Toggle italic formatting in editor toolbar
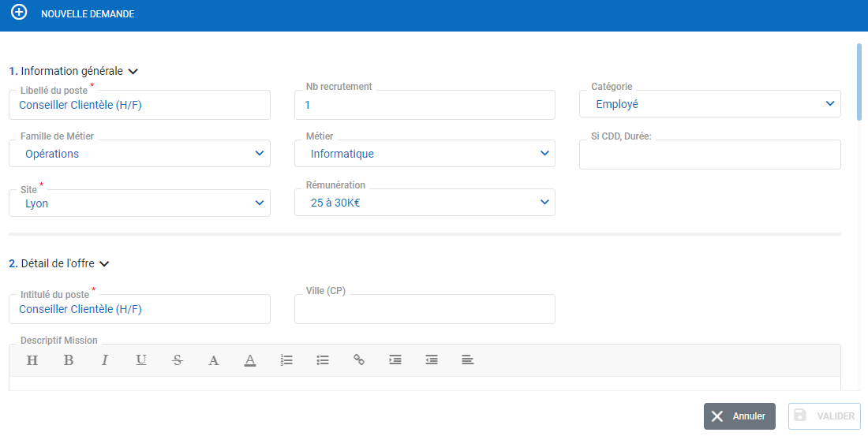 104,360
